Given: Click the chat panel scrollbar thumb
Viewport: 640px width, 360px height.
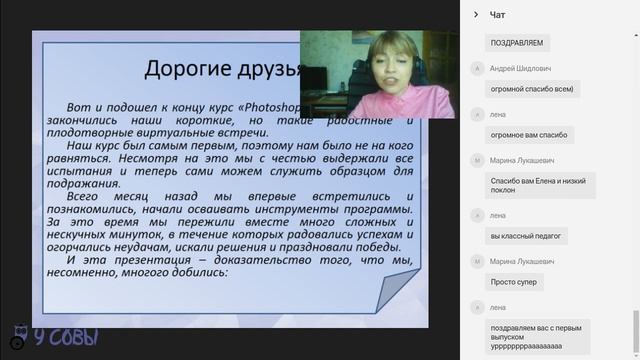Looking at the screenshot, I should tap(636, 331).
